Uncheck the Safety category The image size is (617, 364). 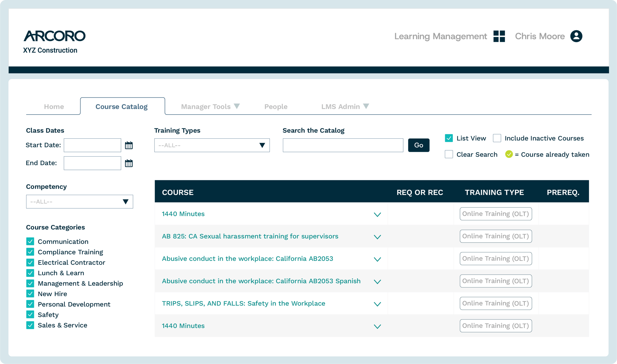[x=30, y=315]
